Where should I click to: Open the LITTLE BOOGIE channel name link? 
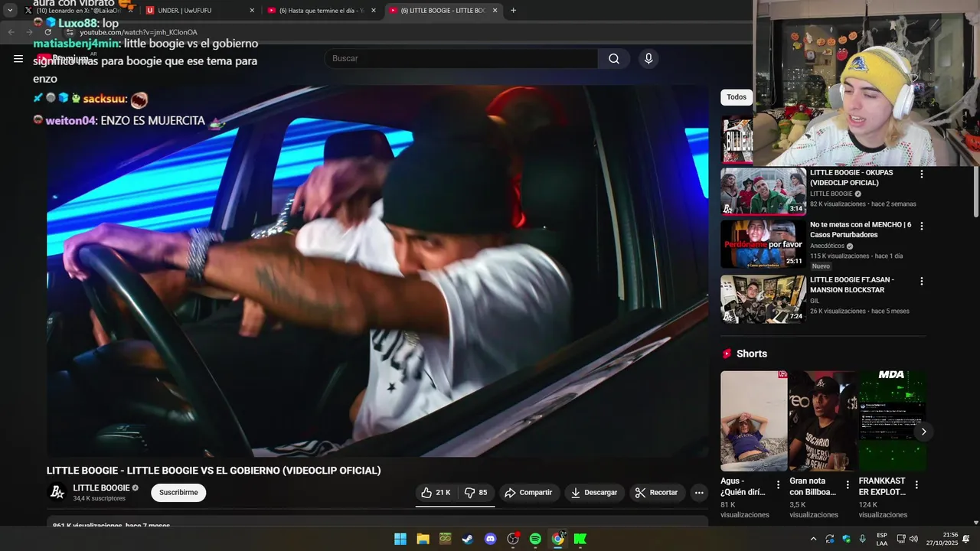click(101, 488)
